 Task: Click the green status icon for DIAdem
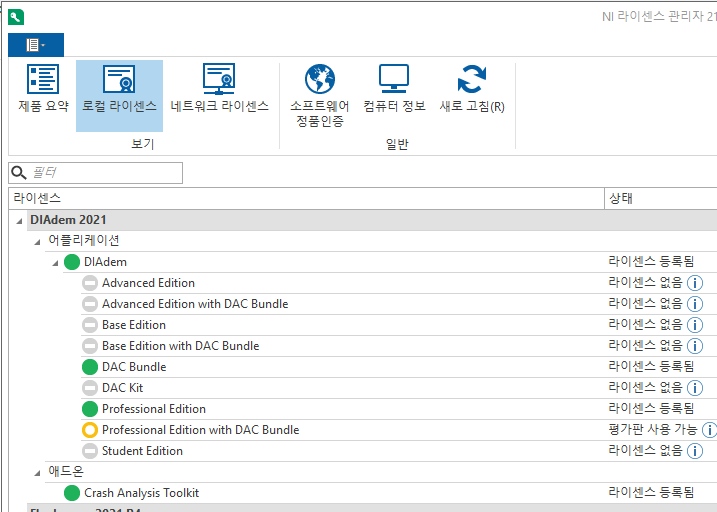(72, 262)
